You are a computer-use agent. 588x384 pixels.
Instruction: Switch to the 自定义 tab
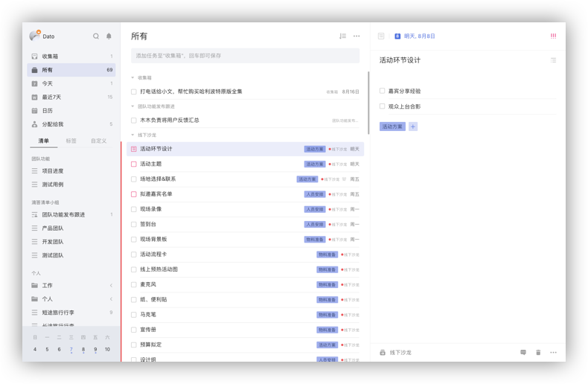click(98, 141)
